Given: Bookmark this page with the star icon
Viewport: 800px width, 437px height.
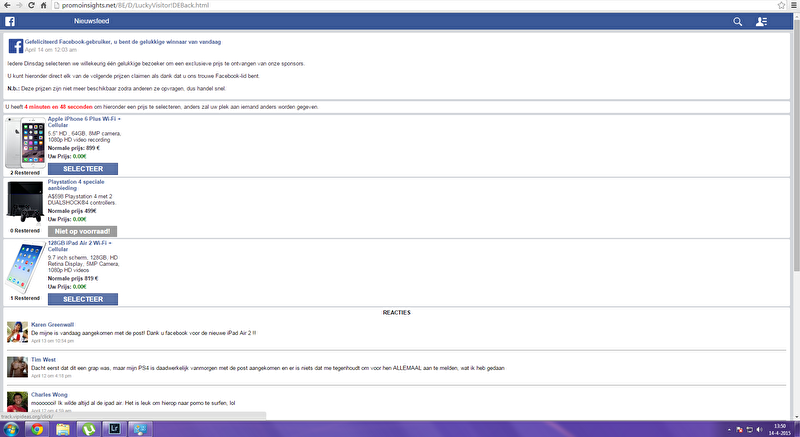Looking at the screenshot, I should coord(781,5).
